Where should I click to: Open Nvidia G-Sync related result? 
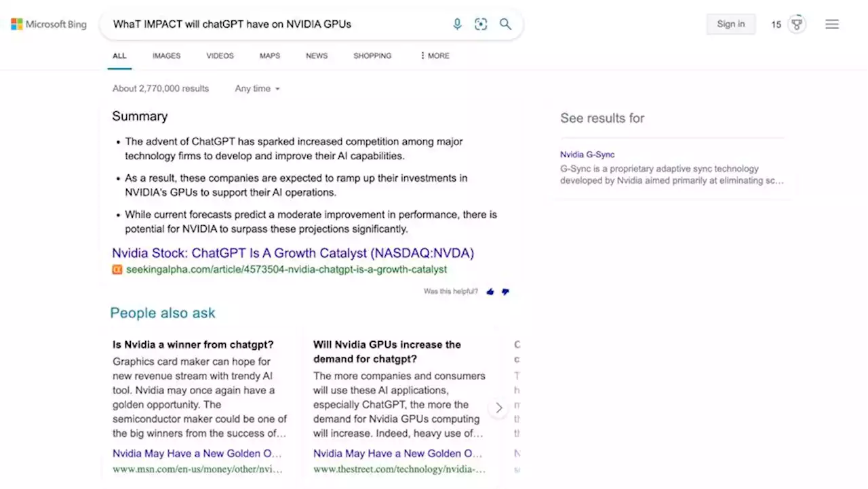587,155
